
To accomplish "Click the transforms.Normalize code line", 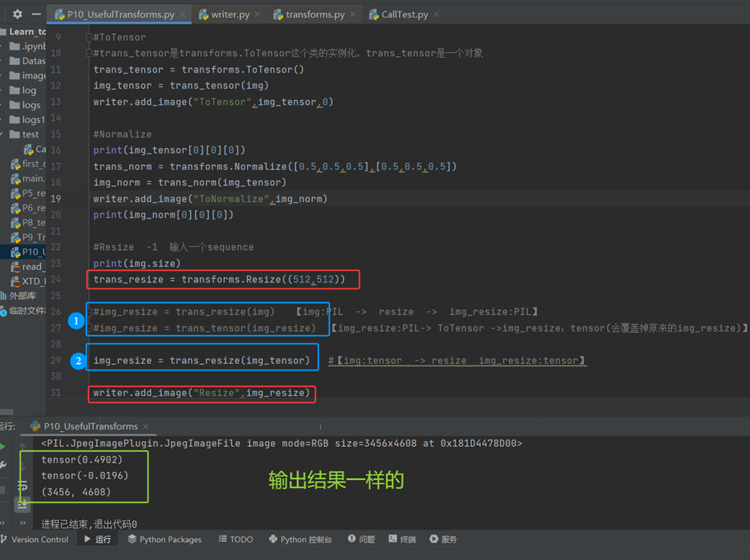I will [x=275, y=166].
